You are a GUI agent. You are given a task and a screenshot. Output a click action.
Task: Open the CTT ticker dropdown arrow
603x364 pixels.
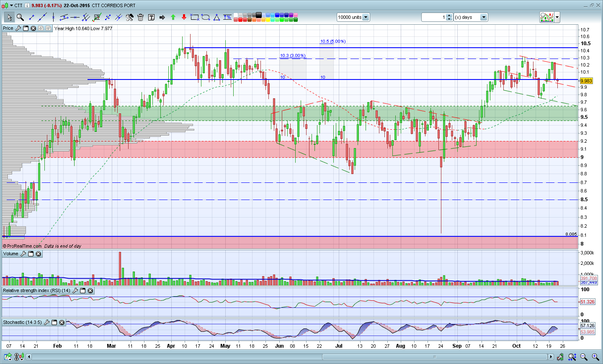pyautogui.click(x=11, y=5)
